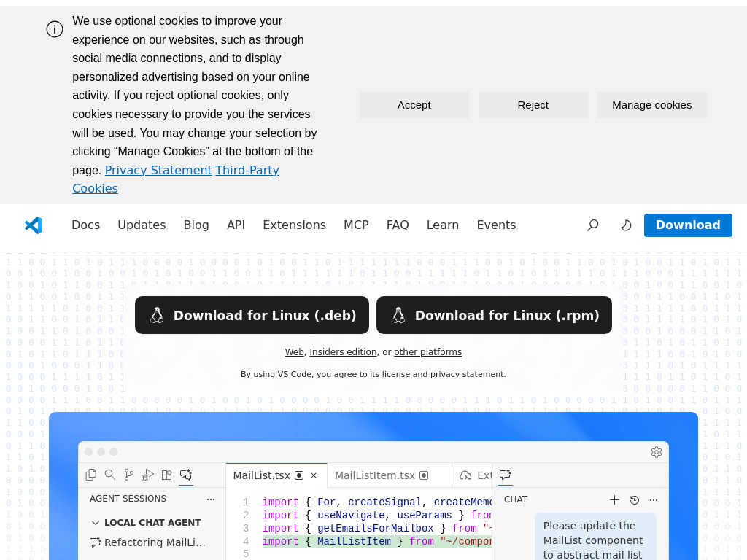
Task: Close the MailList.tsx tab
Action: coord(314,475)
